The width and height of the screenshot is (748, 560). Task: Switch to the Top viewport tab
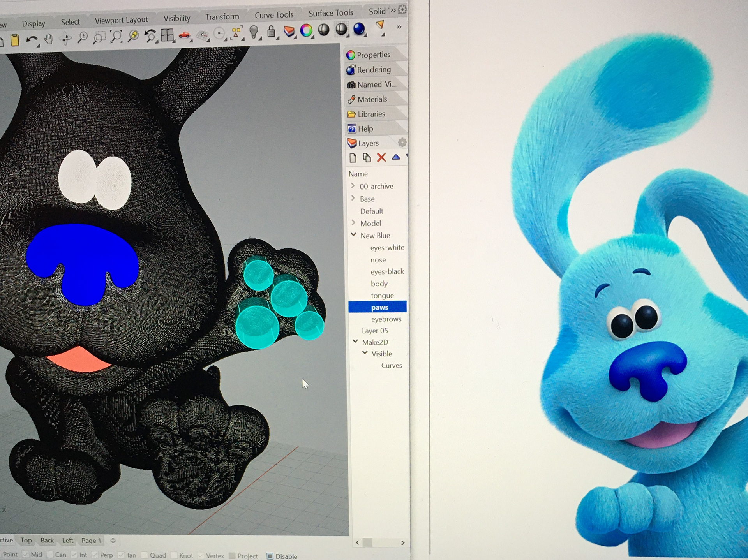point(26,540)
